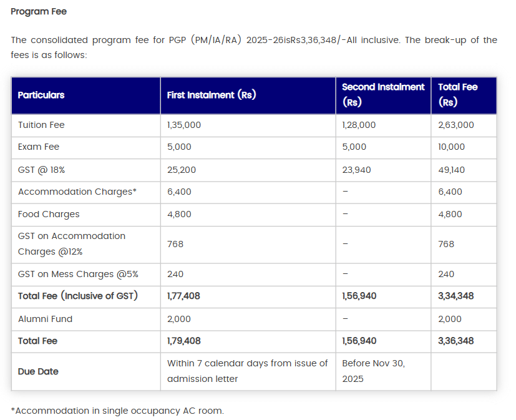Select the Food Charges row label
Image resolution: width=516 pixels, height=420 pixels.
click(x=48, y=214)
